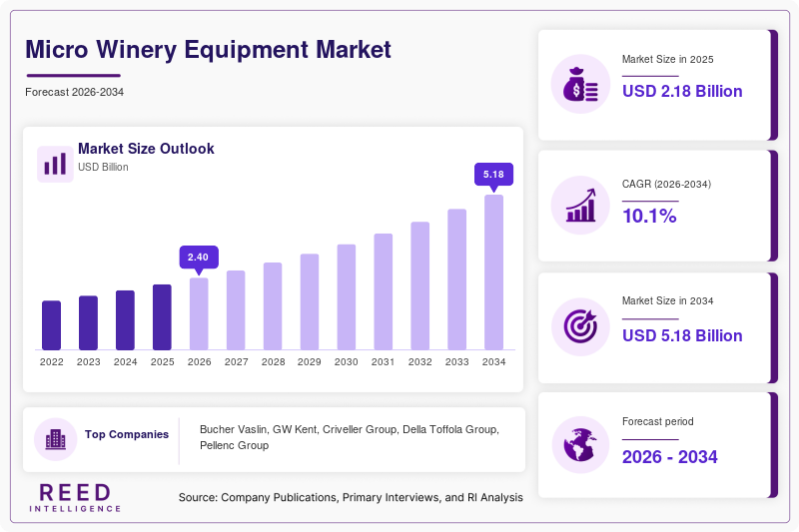Select the 2025 bar in the chart
The image size is (799, 532).
[162, 317]
